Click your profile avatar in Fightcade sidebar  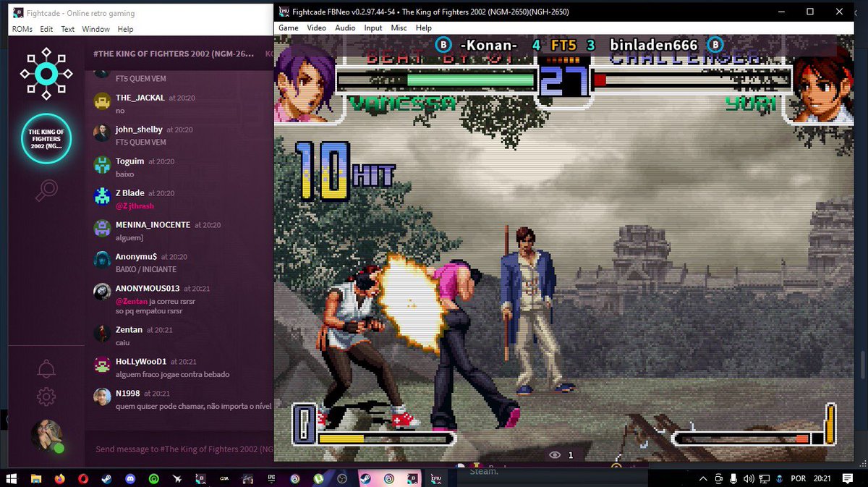coord(46,436)
